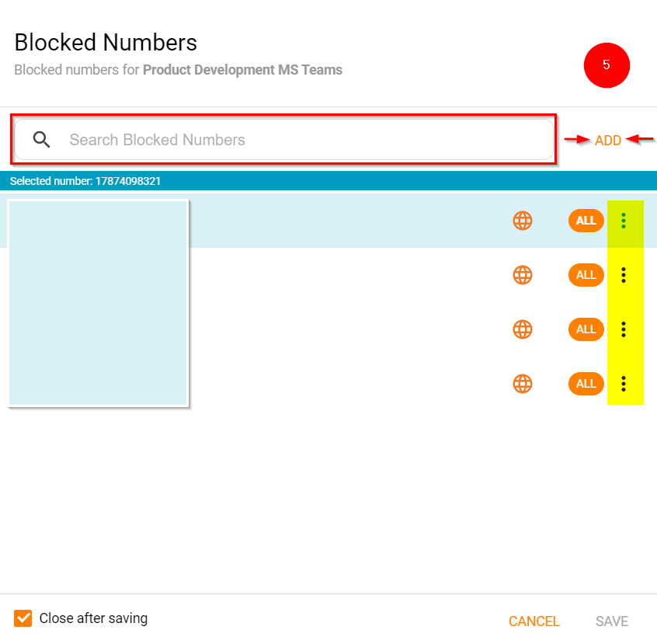The height and width of the screenshot is (644, 657).
Task: Click the ADD button
Action: [x=608, y=141]
